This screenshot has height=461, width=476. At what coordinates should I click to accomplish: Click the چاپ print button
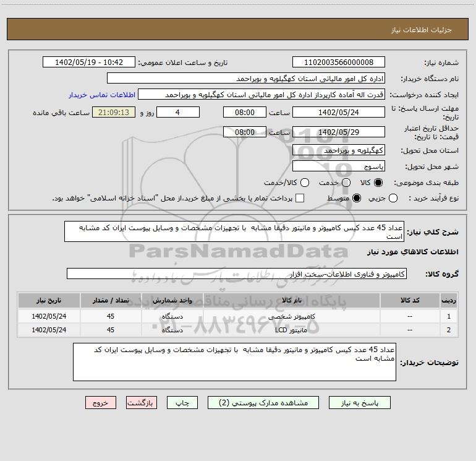click(x=182, y=403)
